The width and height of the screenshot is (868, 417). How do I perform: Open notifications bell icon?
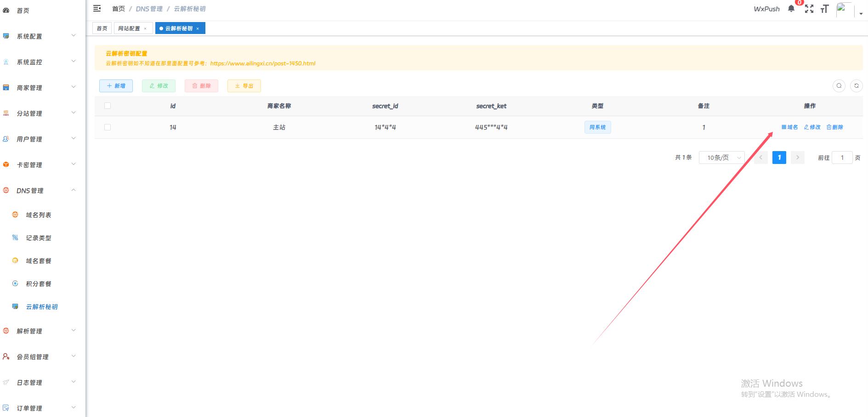click(x=791, y=9)
